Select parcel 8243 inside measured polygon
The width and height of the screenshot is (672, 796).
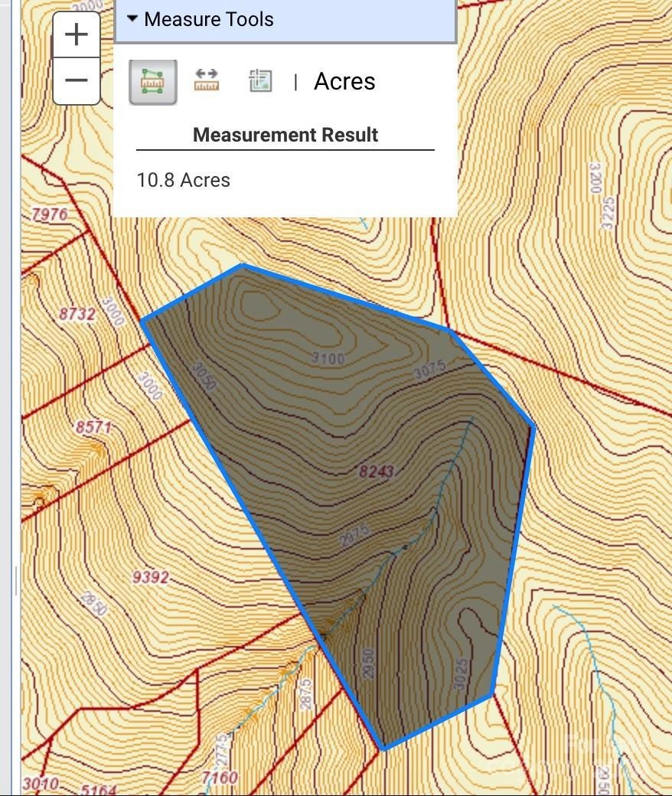(x=376, y=471)
